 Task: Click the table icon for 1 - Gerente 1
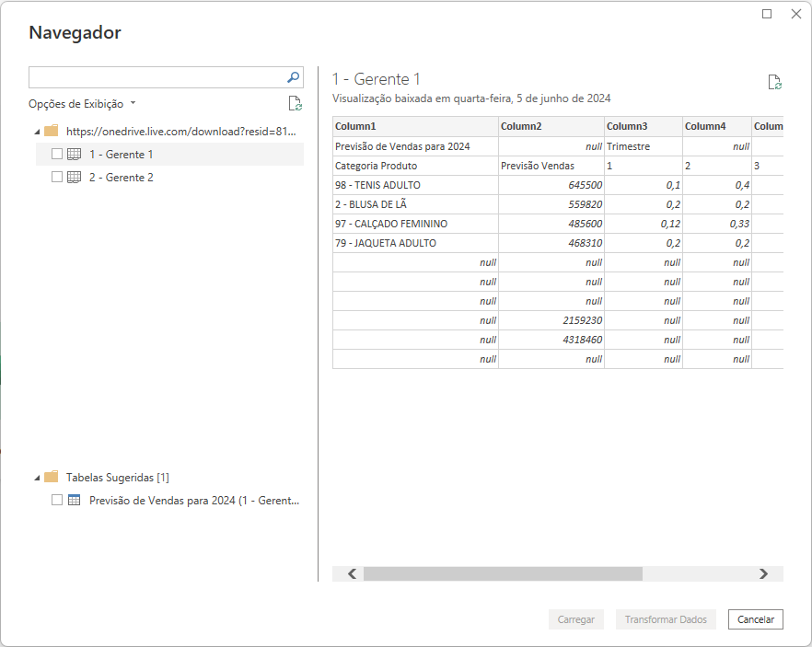pyautogui.click(x=75, y=155)
